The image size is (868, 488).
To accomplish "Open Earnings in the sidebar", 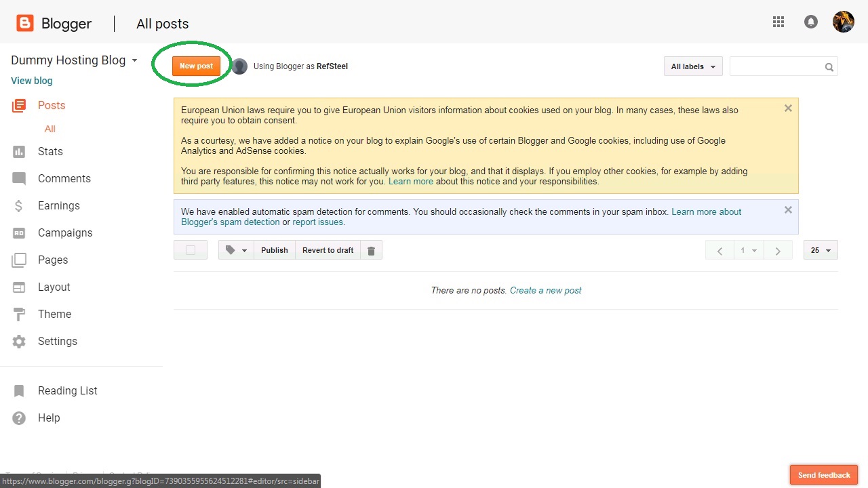I will tap(59, 206).
